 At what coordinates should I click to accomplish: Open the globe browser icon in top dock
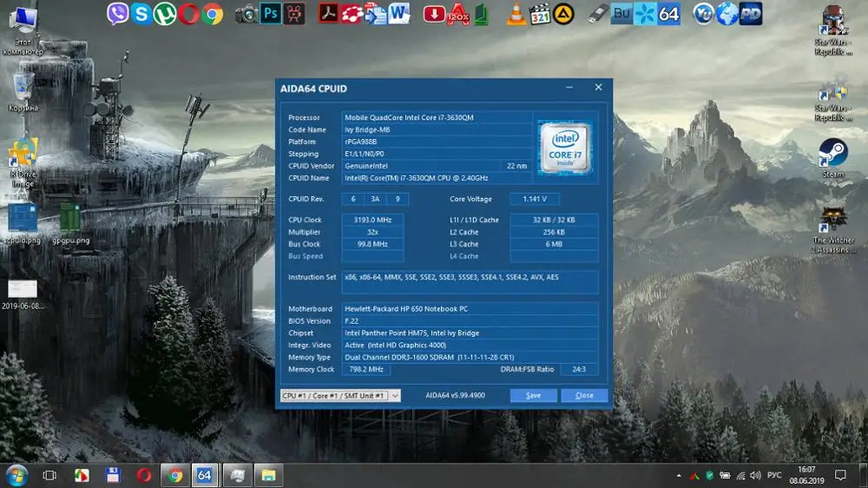[x=727, y=14]
